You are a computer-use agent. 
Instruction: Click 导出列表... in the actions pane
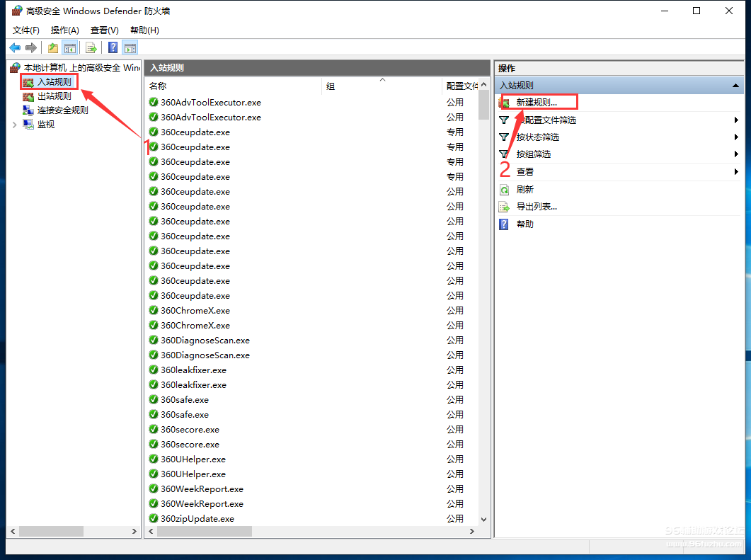(537, 207)
